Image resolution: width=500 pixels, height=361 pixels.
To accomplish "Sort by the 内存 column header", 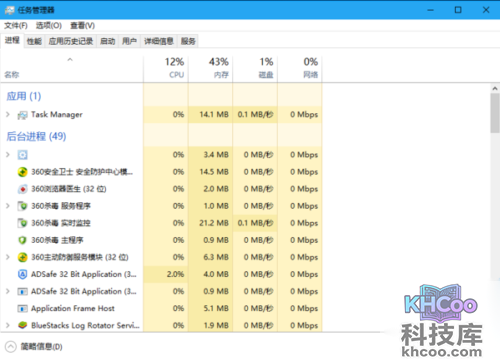I will [x=210, y=68].
